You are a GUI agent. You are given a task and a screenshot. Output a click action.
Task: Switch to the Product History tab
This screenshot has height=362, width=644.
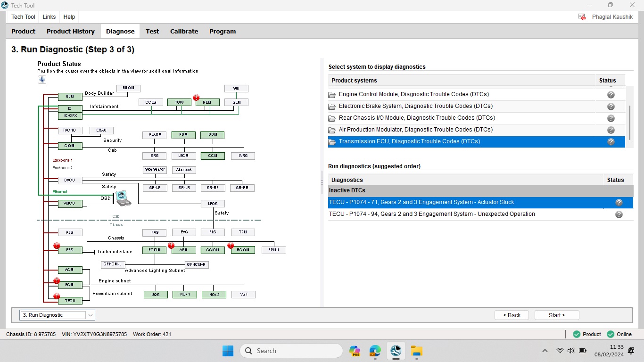click(71, 32)
